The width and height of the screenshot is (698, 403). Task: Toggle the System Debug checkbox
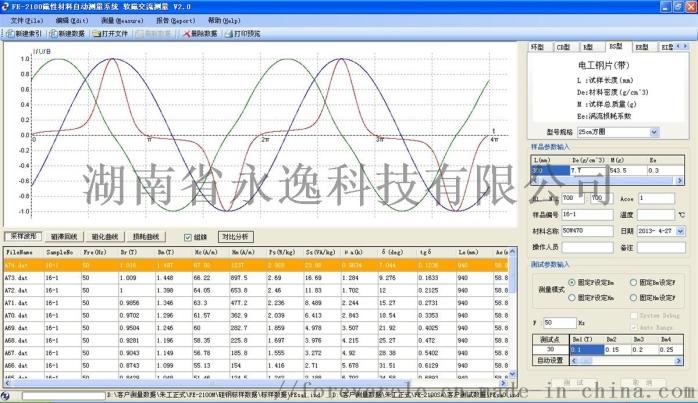[x=634, y=315]
